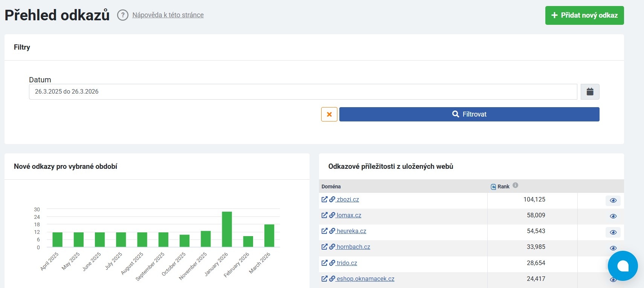Clear filters with the orange X button

tap(329, 114)
